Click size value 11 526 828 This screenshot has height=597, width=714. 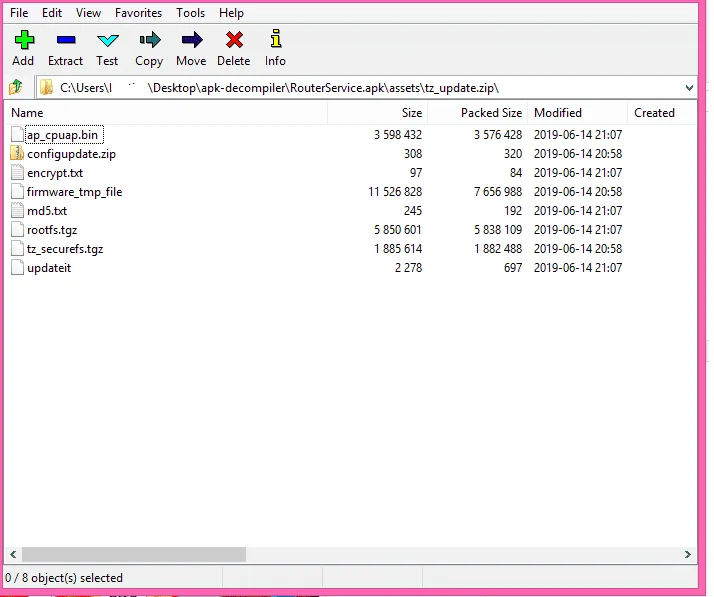[395, 192]
